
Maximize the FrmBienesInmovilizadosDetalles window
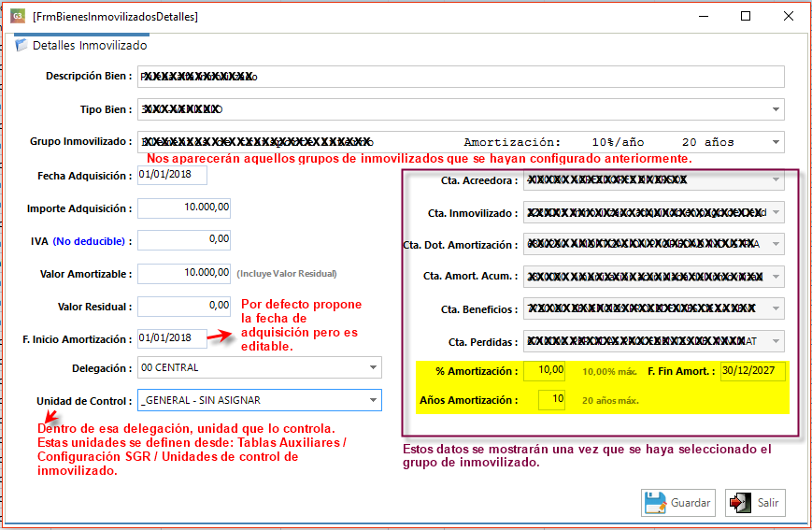click(746, 16)
